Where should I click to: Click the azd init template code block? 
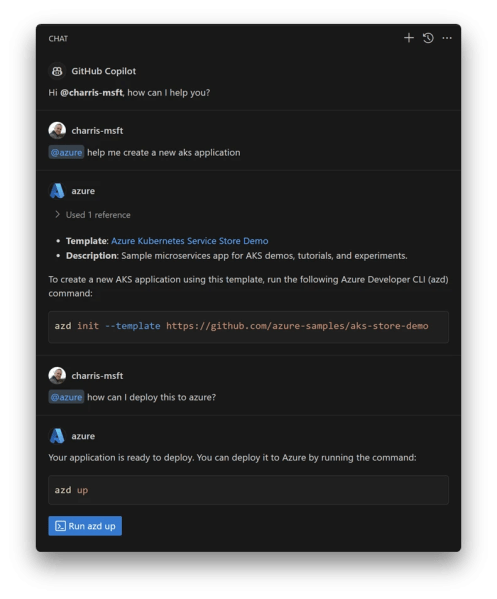(248, 327)
